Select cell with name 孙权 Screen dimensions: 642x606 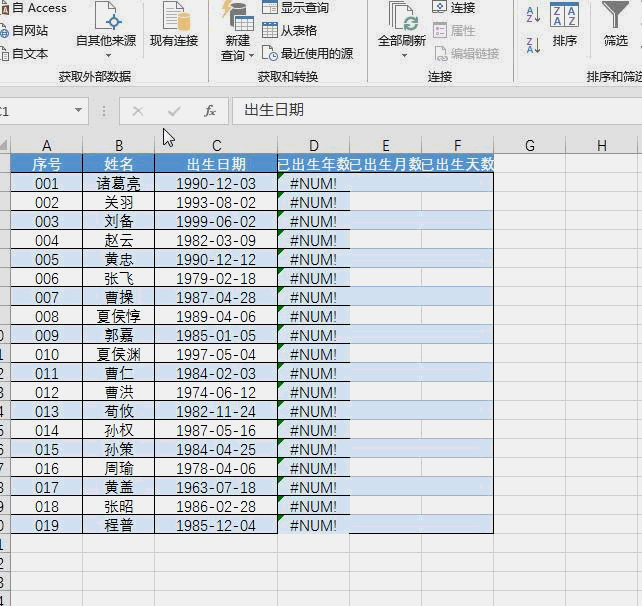(x=119, y=430)
